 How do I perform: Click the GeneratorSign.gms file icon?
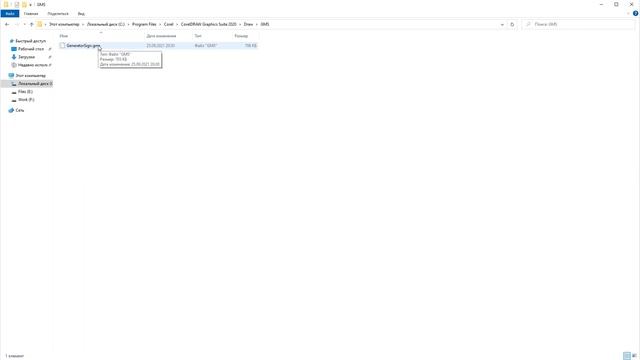(62, 46)
